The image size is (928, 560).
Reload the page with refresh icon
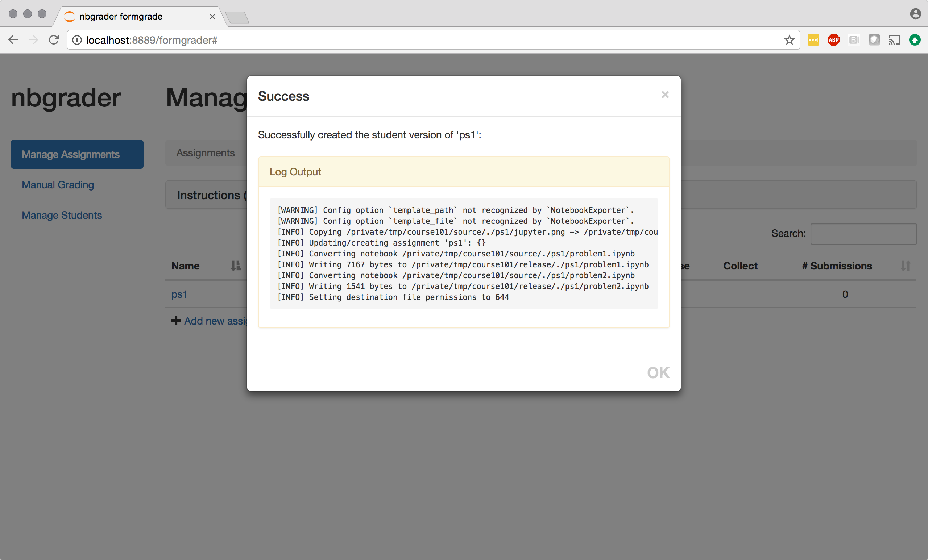click(54, 40)
